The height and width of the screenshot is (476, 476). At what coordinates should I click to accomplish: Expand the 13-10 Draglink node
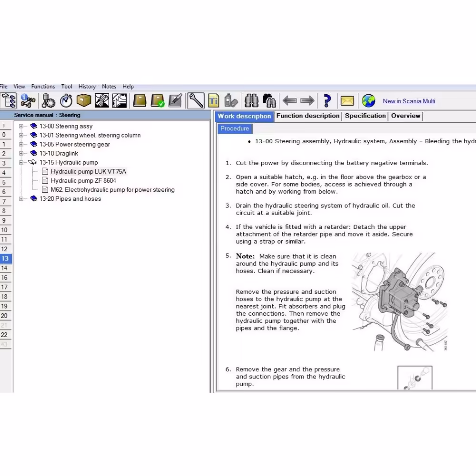point(21,154)
